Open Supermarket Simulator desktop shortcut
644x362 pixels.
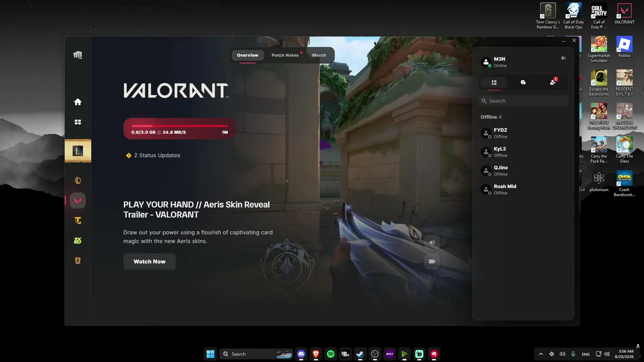599,49
